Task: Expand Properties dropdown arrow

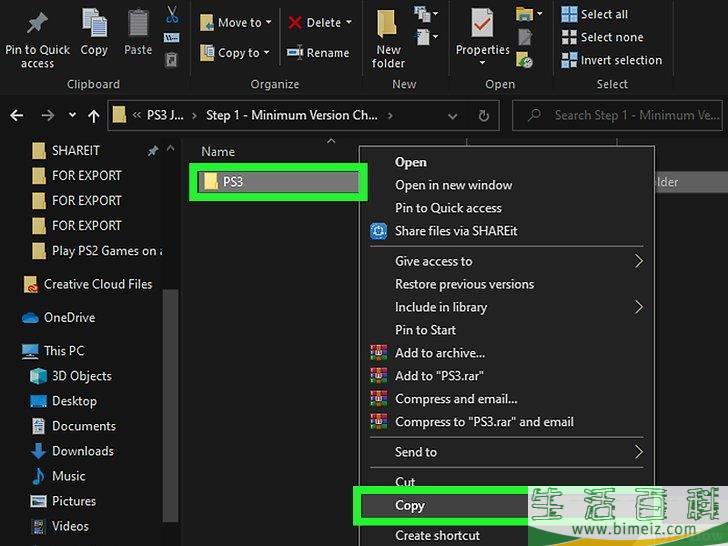Action: pos(482,62)
